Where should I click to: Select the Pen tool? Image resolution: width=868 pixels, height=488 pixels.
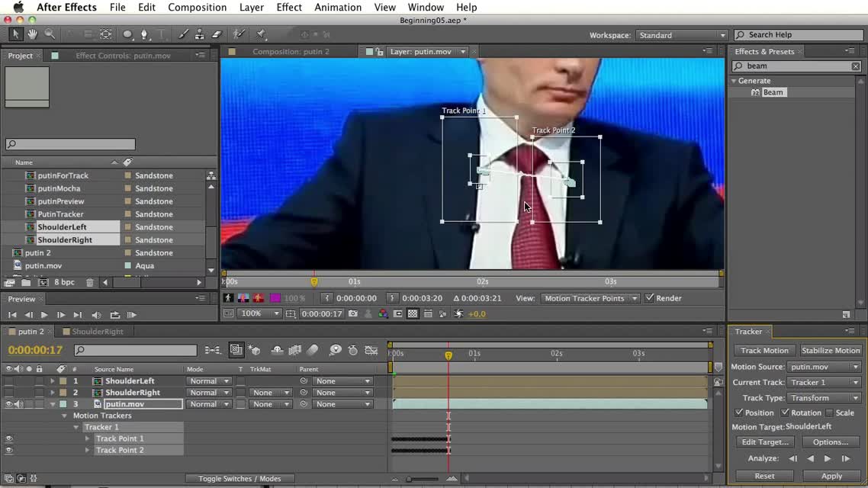click(x=144, y=34)
